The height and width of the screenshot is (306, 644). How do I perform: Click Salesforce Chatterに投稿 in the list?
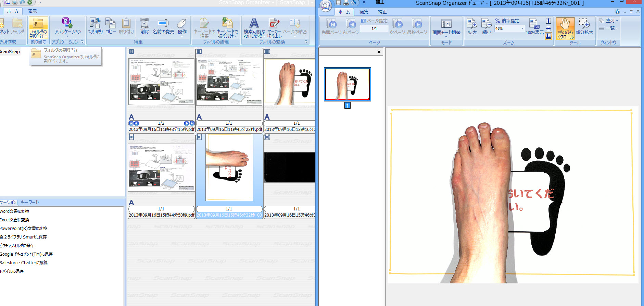point(24,263)
